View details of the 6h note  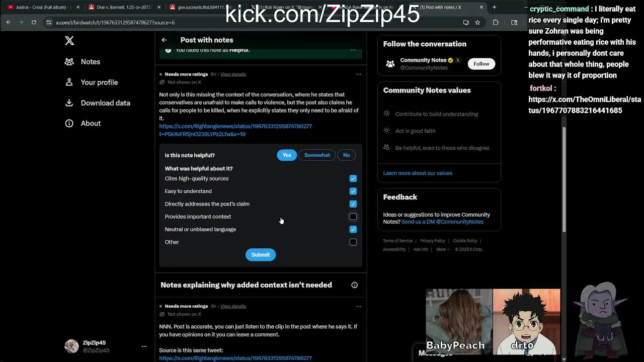(x=233, y=74)
